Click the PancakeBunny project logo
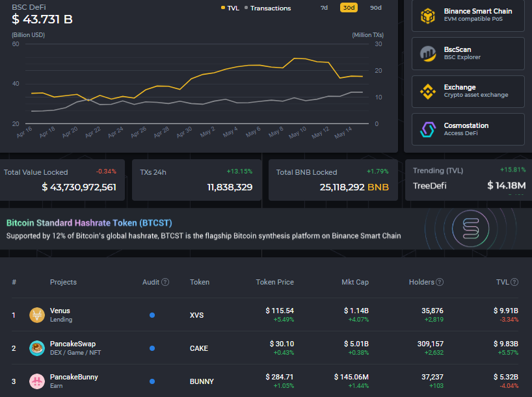532x397 pixels. (x=37, y=381)
